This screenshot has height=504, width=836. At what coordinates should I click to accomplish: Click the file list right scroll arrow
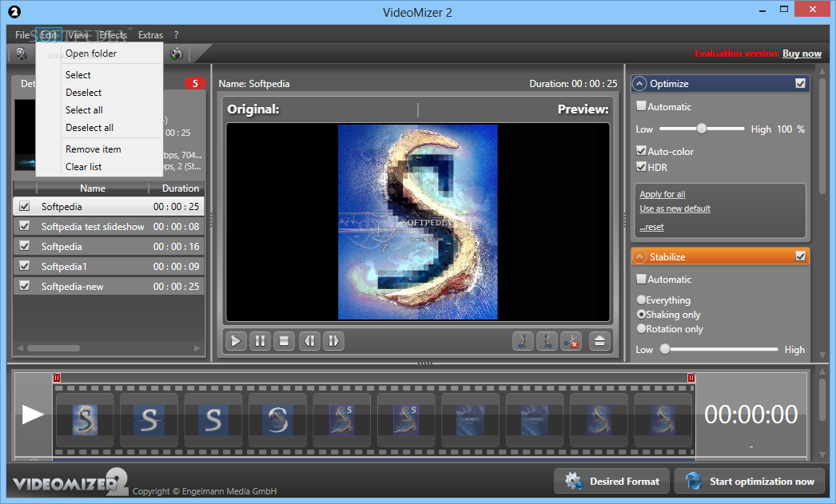[x=197, y=348]
